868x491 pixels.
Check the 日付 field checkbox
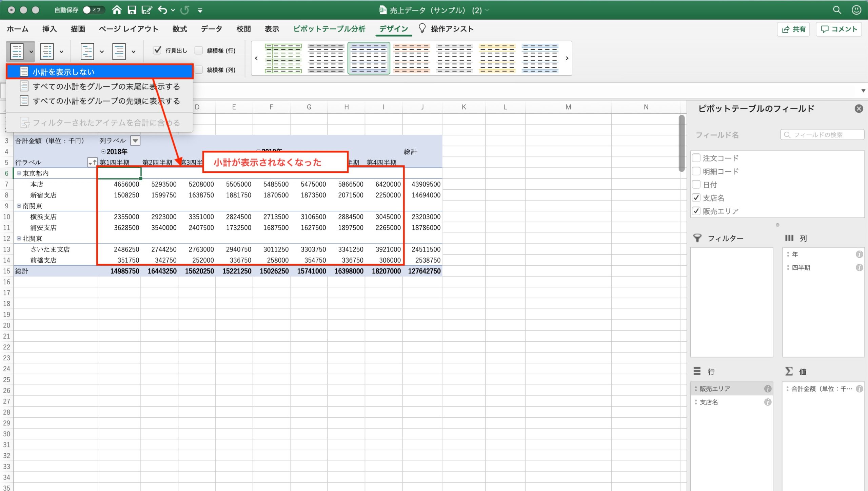(x=696, y=184)
